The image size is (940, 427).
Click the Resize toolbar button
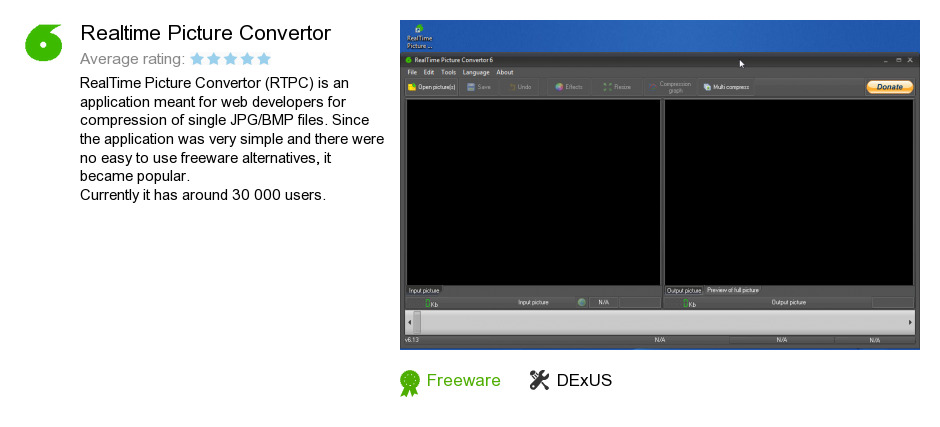coord(617,87)
